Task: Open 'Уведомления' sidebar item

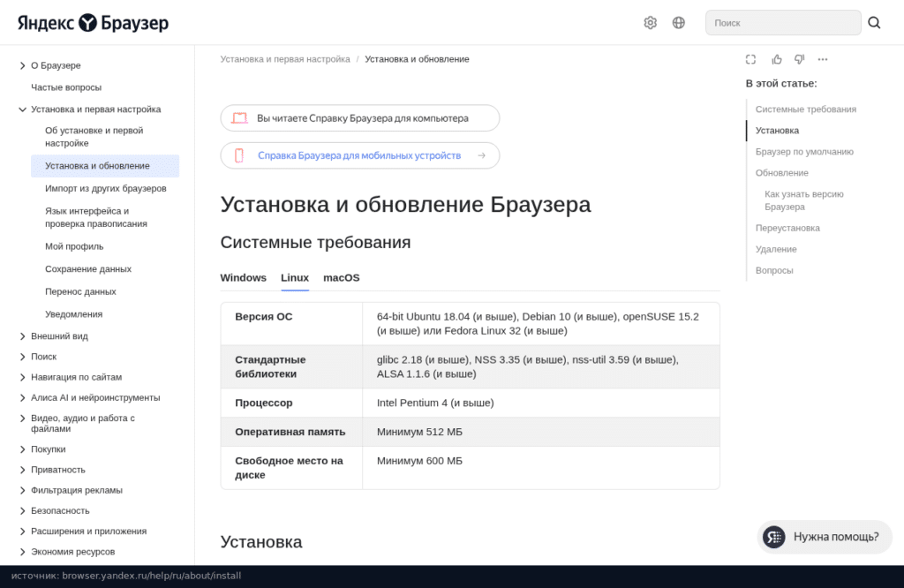Action: click(x=74, y=314)
